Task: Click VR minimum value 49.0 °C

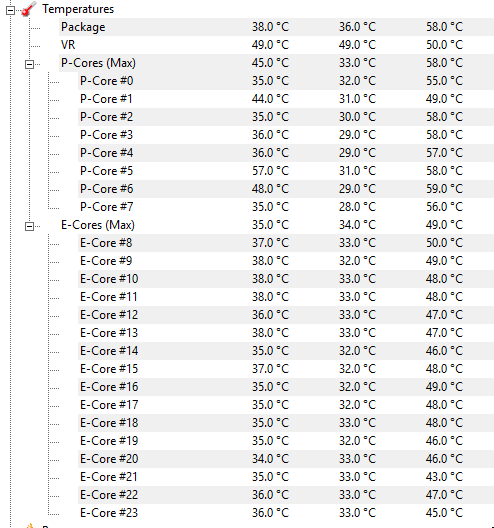Action: click(x=357, y=45)
